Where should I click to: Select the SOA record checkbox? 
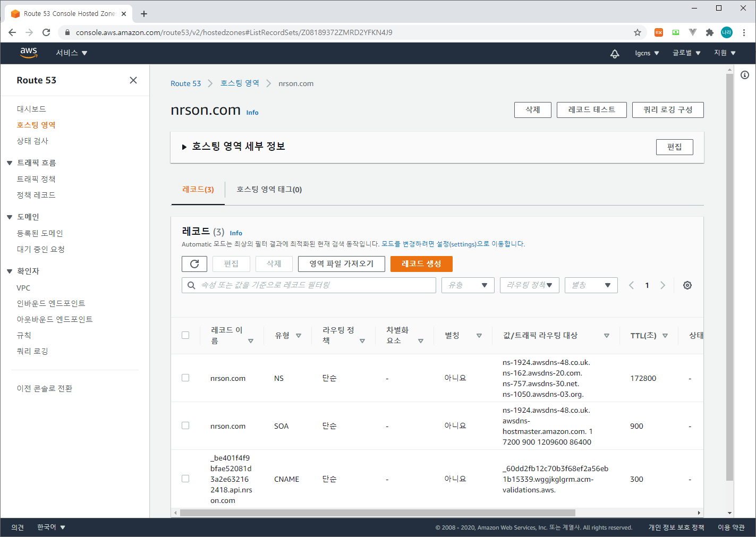185,425
